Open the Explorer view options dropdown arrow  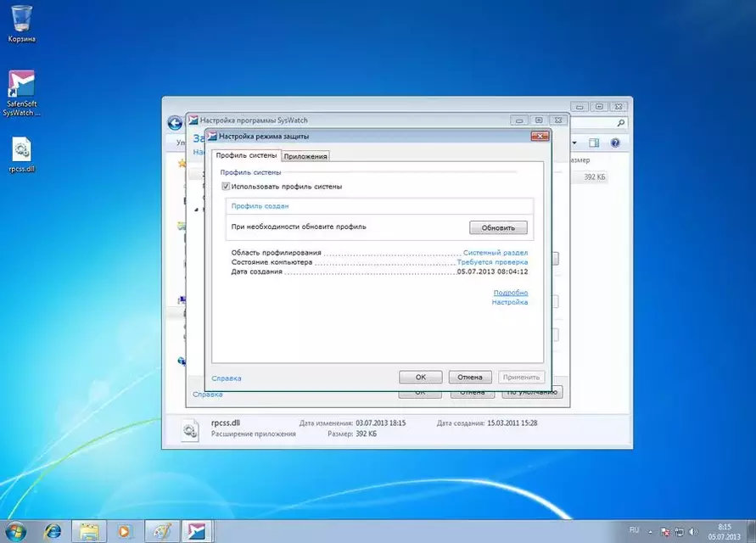pos(574,143)
